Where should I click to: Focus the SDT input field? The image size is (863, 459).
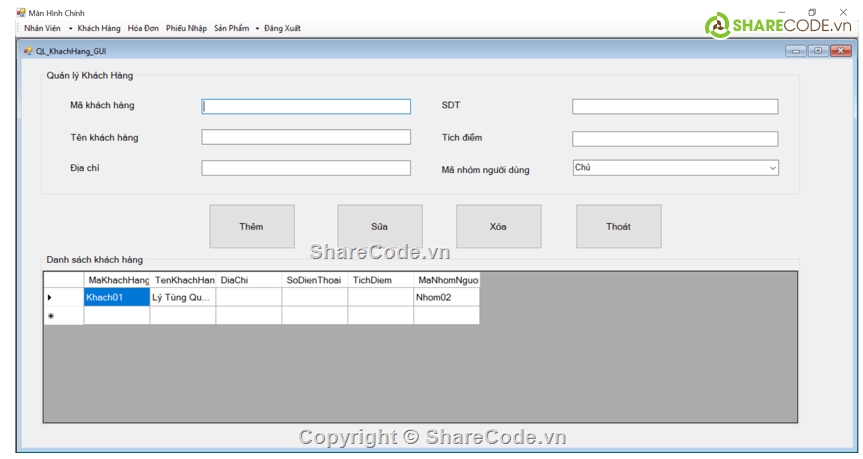coord(675,106)
